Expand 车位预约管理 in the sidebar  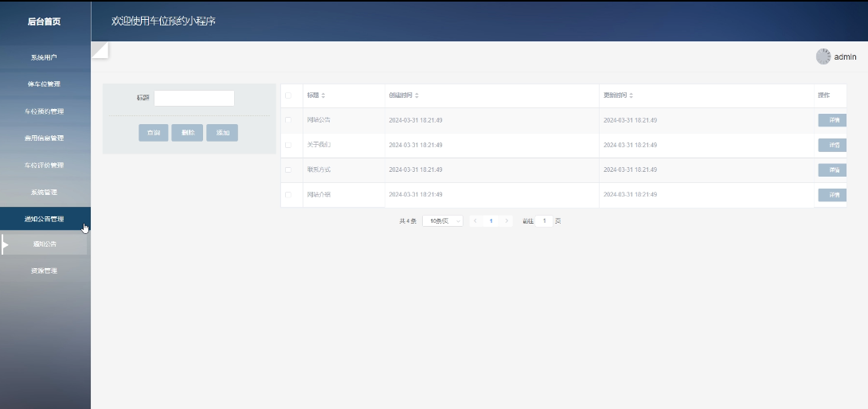(x=45, y=111)
